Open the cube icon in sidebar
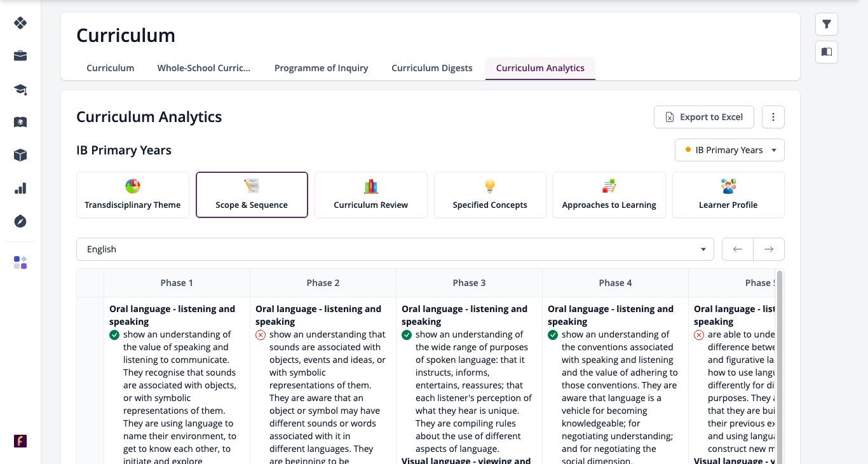The width and height of the screenshot is (868, 464). tap(20, 155)
